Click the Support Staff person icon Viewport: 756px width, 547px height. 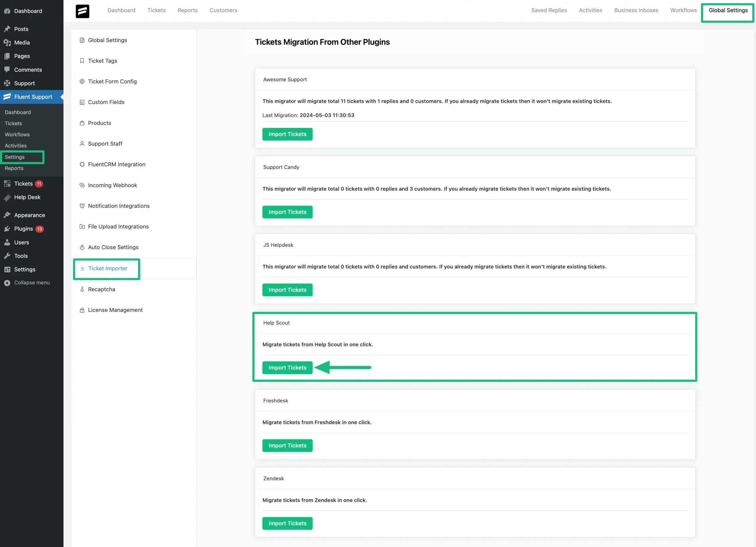click(x=82, y=144)
